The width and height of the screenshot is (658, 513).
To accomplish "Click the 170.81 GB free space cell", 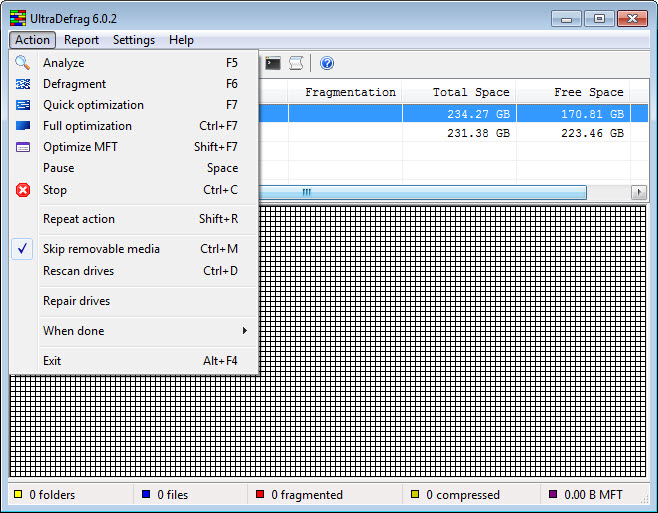I will [573, 114].
